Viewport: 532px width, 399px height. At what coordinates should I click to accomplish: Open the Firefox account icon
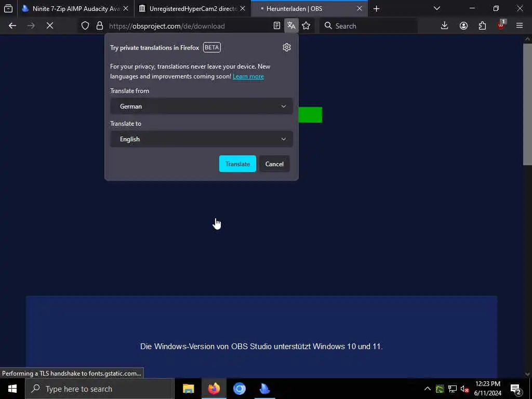coord(463,26)
